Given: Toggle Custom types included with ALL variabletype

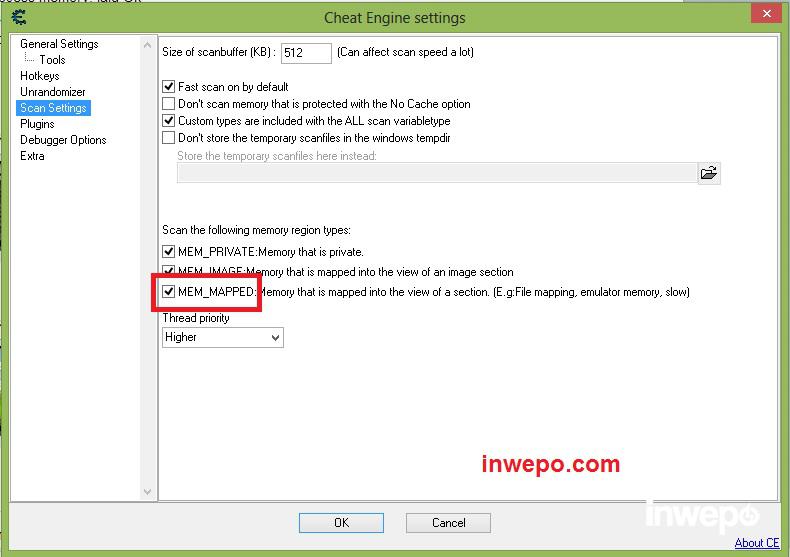Looking at the screenshot, I should [168, 121].
